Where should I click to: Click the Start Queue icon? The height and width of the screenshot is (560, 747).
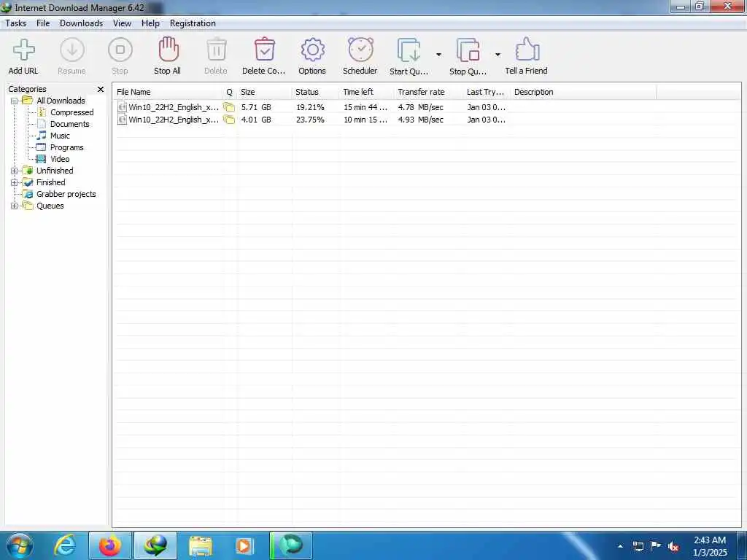(409, 50)
